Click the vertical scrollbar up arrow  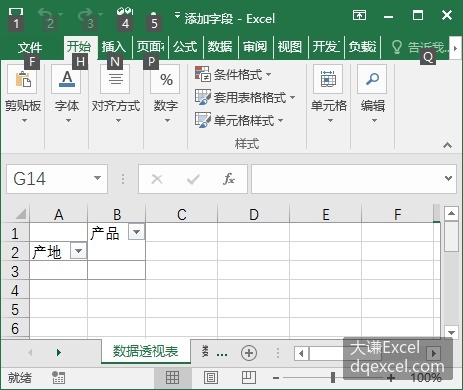[x=451, y=213]
